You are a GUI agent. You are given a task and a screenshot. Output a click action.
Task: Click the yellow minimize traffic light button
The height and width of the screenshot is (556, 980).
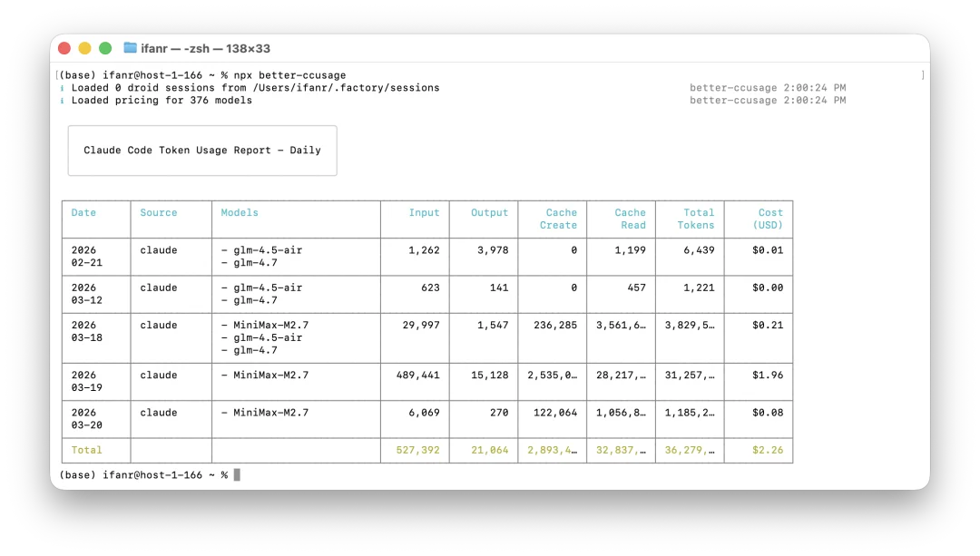point(84,47)
